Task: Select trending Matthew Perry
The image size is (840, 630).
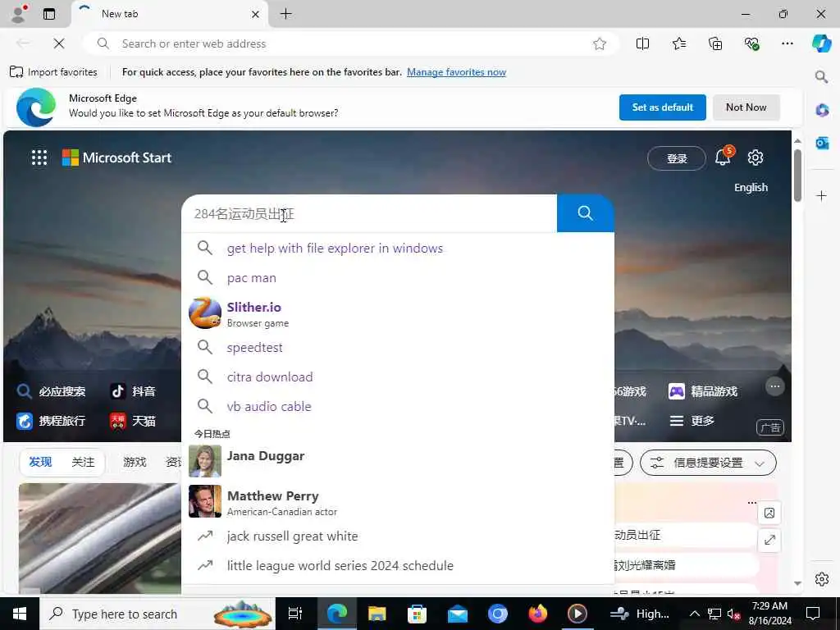Action: pyautogui.click(x=398, y=501)
